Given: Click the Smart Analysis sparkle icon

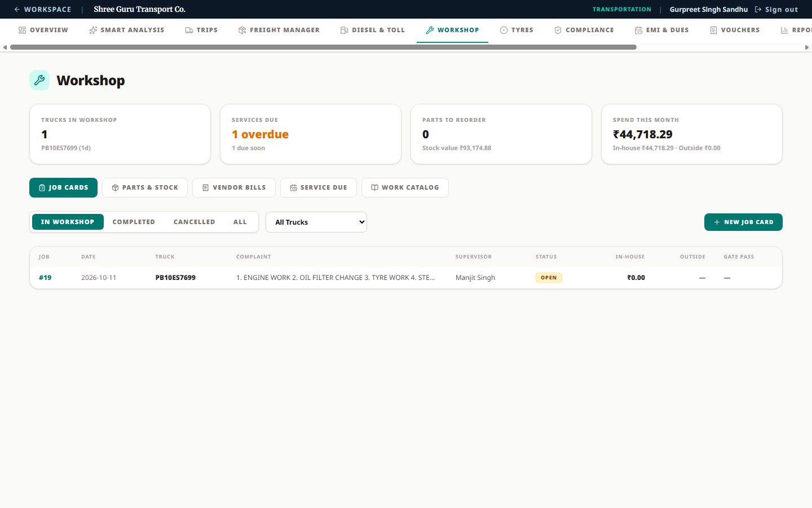Looking at the screenshot, I should click(93, 30).
